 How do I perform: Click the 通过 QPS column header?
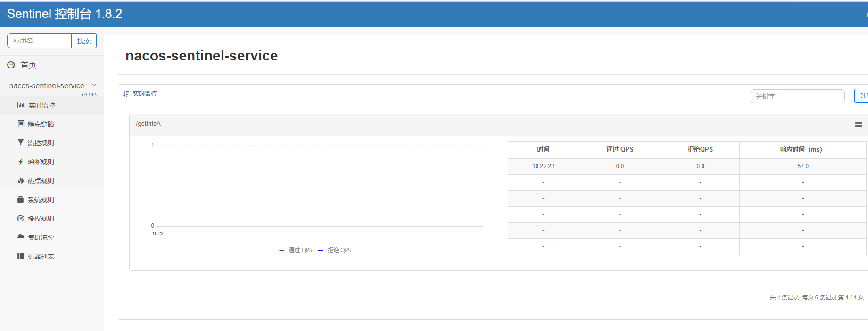tap(620, 149)
